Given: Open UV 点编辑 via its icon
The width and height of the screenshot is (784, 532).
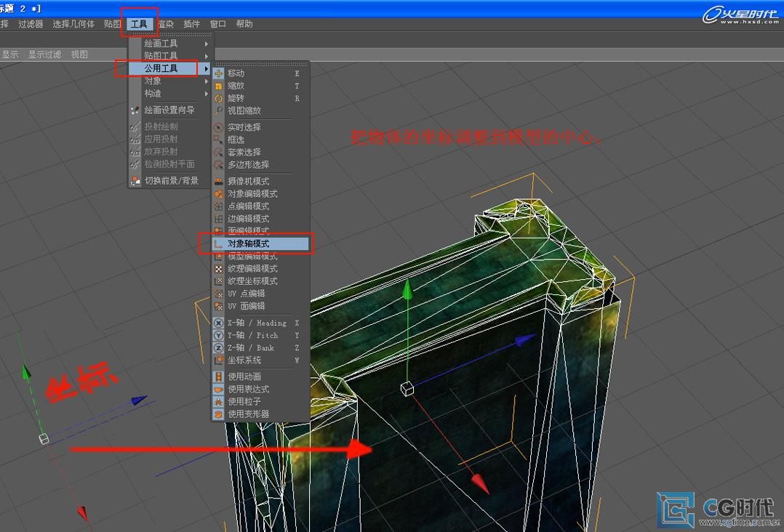Looking at the screenshot, I should [x=218, y=294].
